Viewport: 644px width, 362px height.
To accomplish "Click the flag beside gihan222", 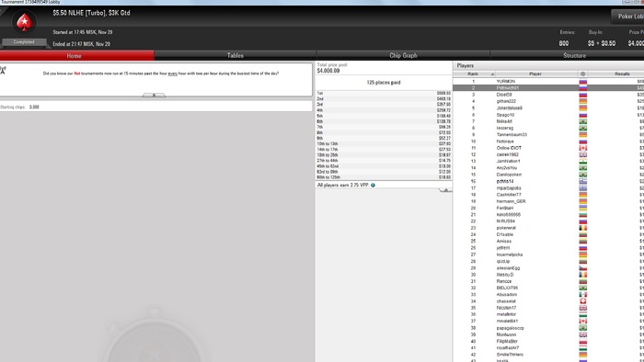I will [x=582, y=101].
